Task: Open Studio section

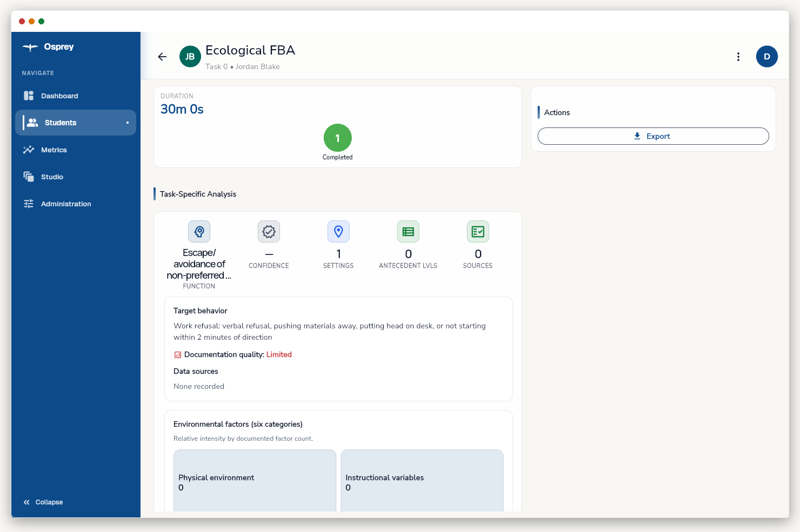Action: 76,177
